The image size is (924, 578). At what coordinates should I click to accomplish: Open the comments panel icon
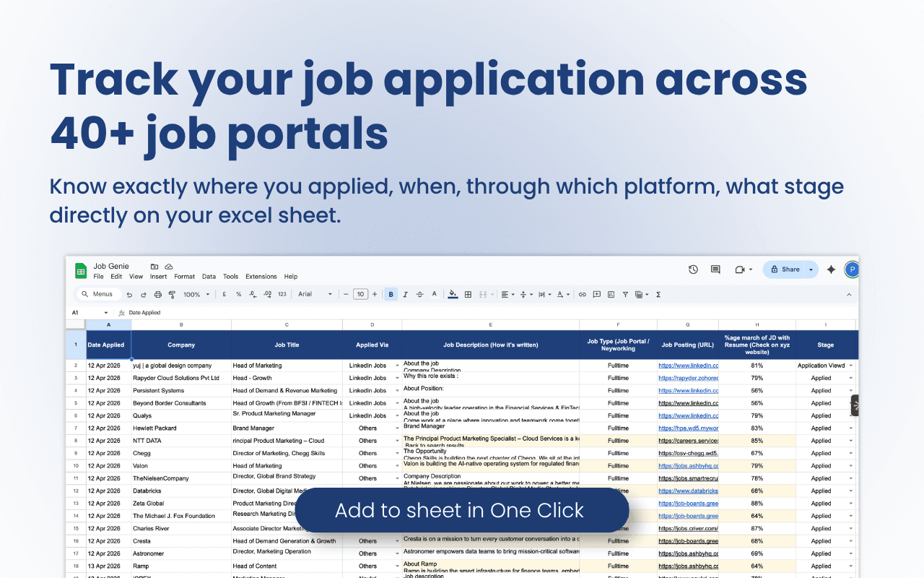tap(715, 269)
